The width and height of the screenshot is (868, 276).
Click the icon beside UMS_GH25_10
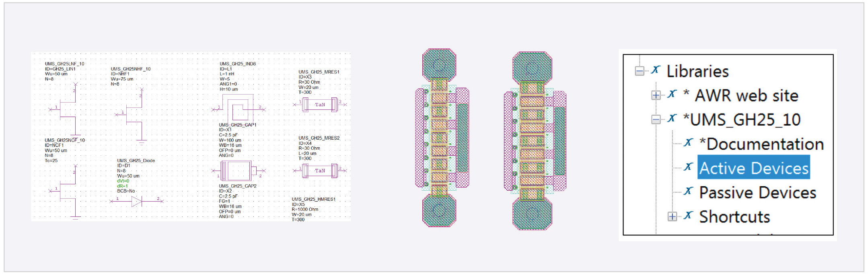(x=672, y=117)
